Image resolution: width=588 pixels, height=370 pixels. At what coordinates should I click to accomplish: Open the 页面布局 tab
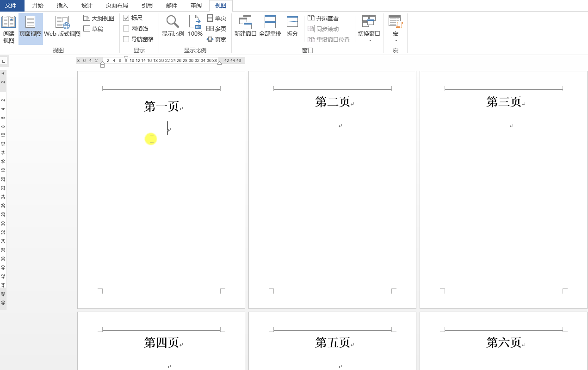[x=117, y=6]
